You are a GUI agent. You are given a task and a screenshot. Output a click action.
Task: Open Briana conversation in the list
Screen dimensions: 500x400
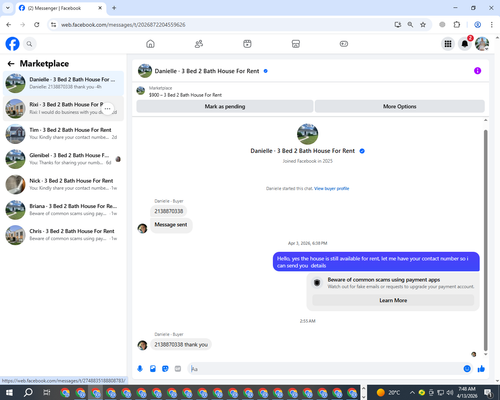pyautogui.click(x=63, y=210)
